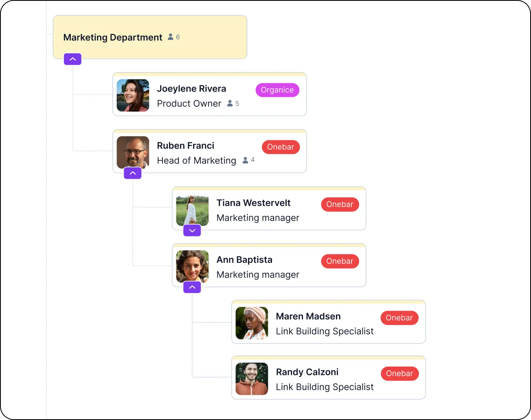
Task: Collapse Ann Baptista's reports
Action: click(x=192, y=287)
